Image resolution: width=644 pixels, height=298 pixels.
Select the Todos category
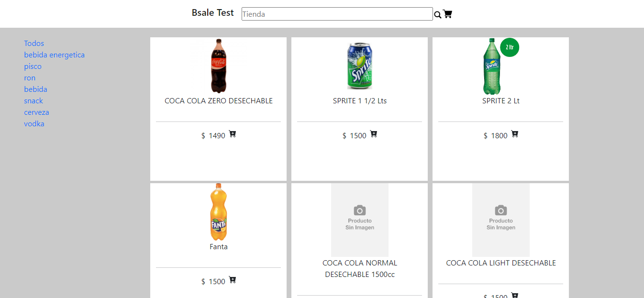point(34,43)
